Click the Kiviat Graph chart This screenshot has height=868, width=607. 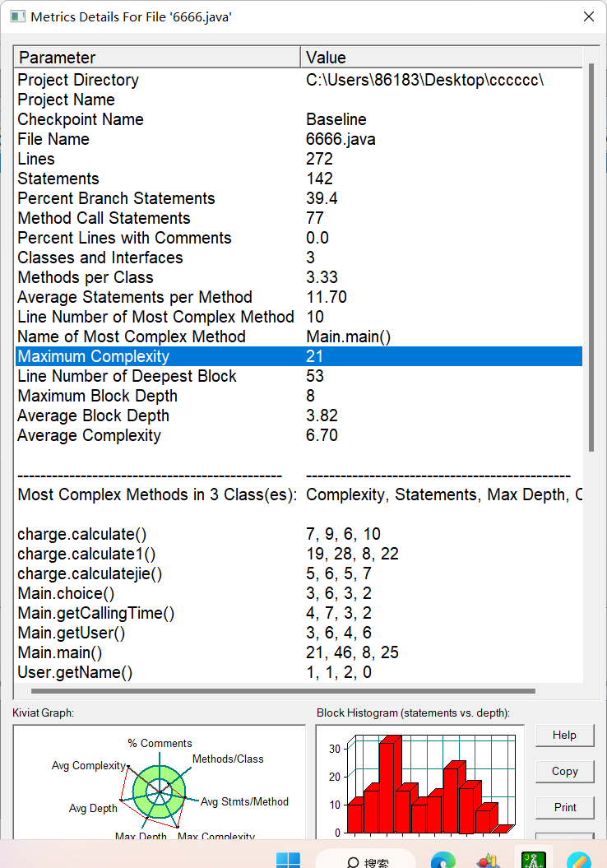[x=159, y=786]
